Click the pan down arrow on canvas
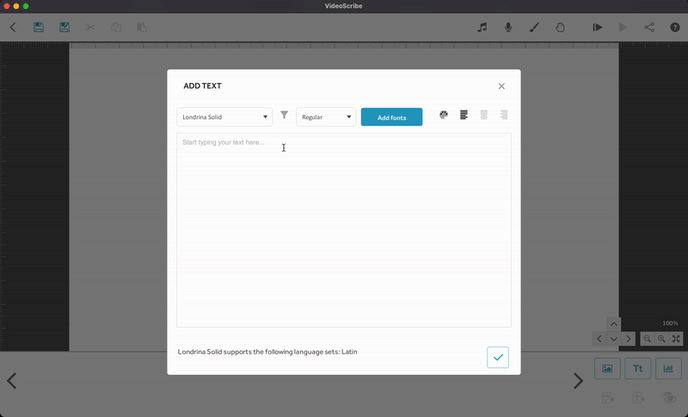Screen dimensions: 688x417 pos(614,339)
